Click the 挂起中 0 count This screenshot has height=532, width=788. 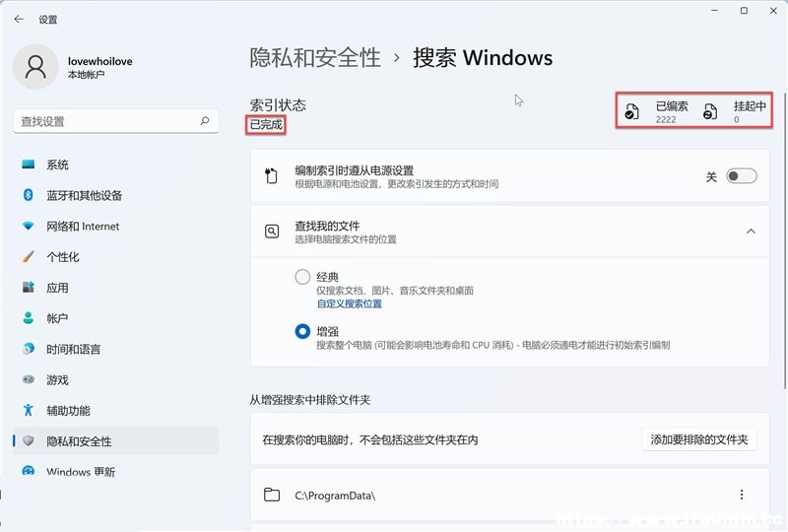tap(750, 112)
